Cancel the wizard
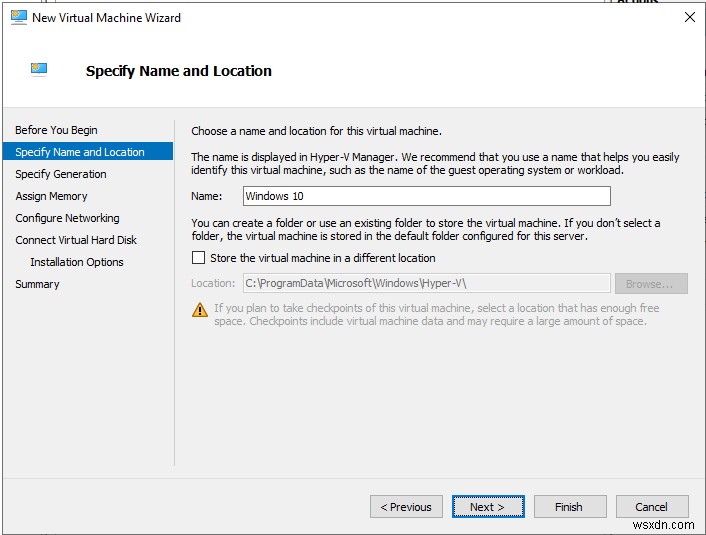706x535 pixels. click(652, 507)
